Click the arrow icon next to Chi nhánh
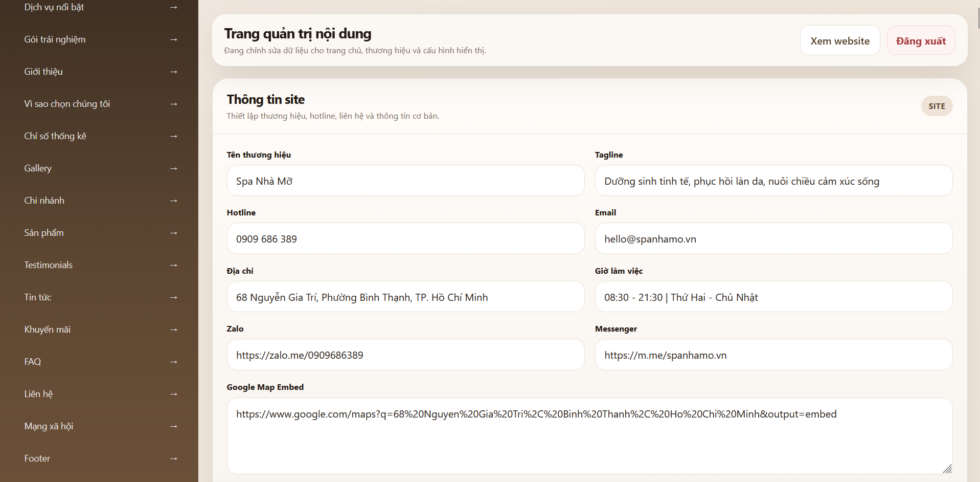 [173, 201]
